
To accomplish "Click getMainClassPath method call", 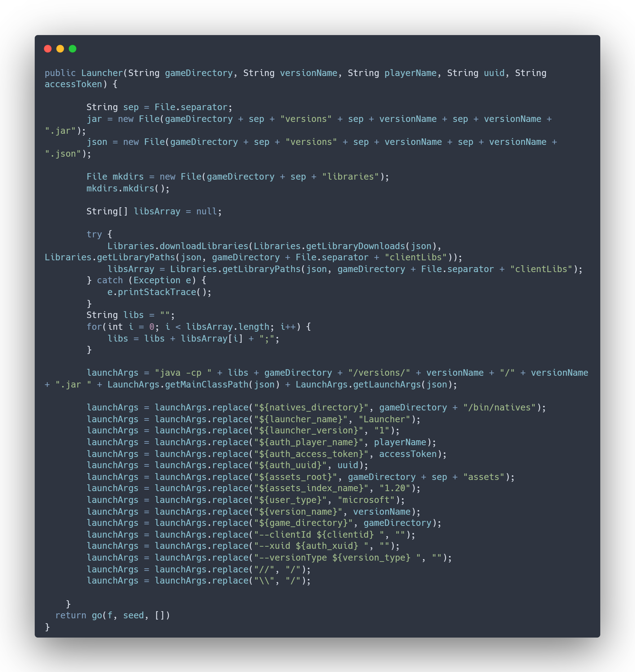I will pyautogui.click(x=206, y=384).
